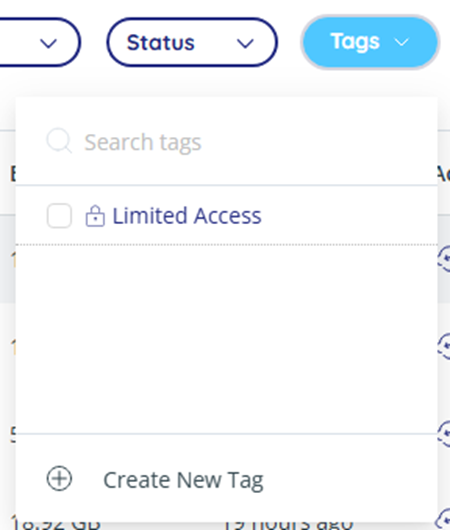Screen dimensions: 450x530
Task: Click the circled plus icon for new tag
Action: point(59,479)
